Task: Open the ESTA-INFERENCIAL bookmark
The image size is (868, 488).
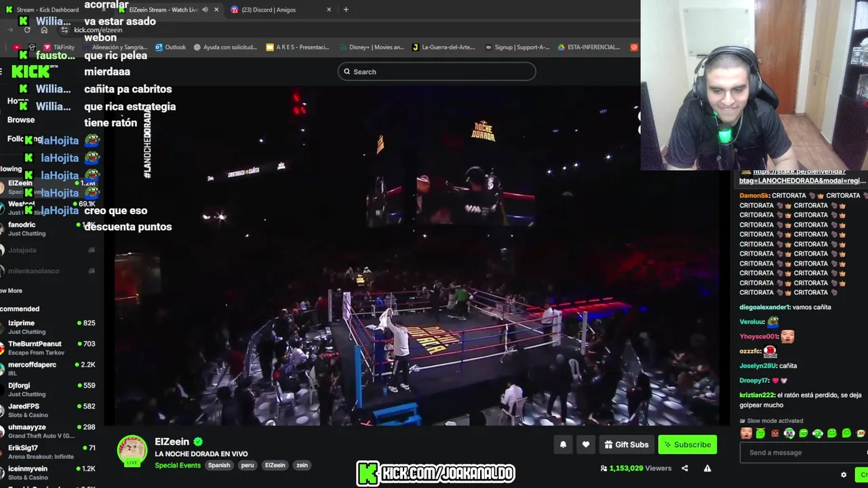Action: 589,47
